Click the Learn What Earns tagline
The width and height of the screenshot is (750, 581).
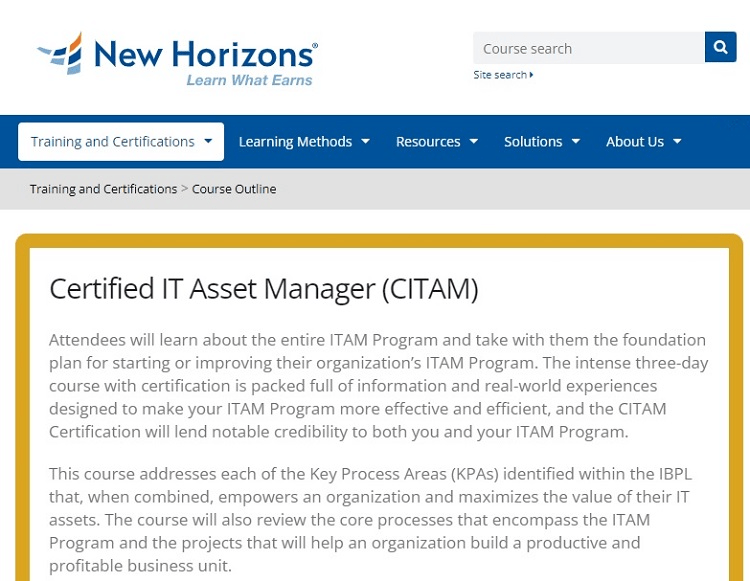click(x=249, y=80)
